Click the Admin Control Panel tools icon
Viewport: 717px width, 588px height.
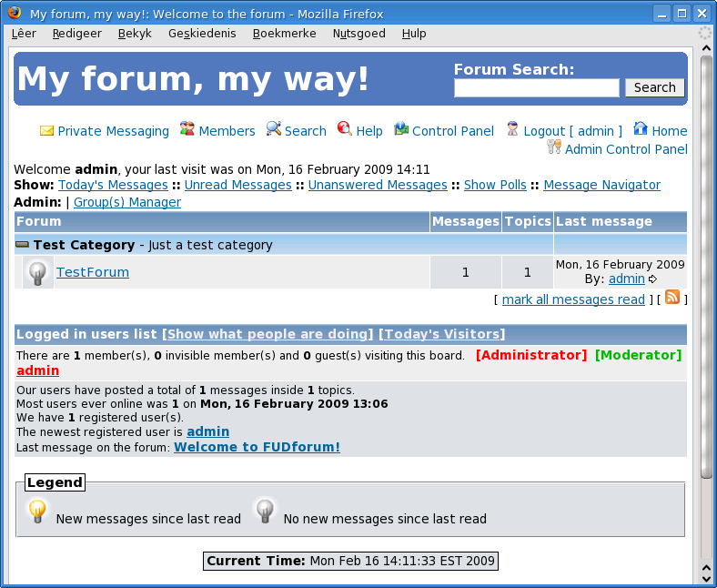[x=554, y=147]
